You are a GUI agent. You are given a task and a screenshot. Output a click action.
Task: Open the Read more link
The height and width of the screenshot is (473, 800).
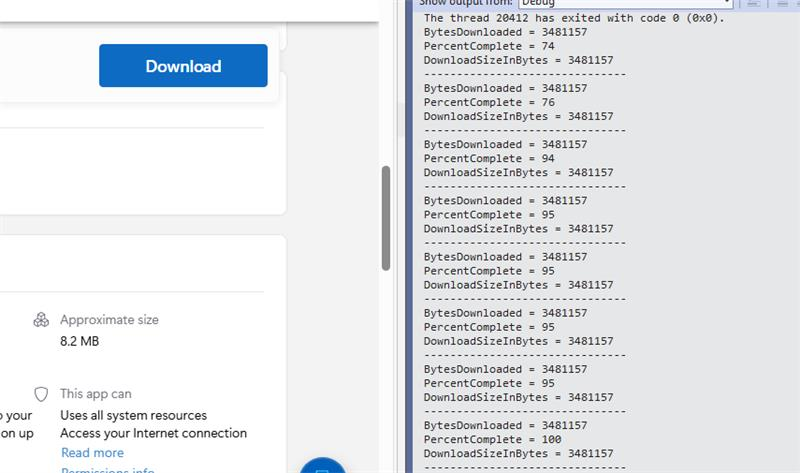[92, 453]
